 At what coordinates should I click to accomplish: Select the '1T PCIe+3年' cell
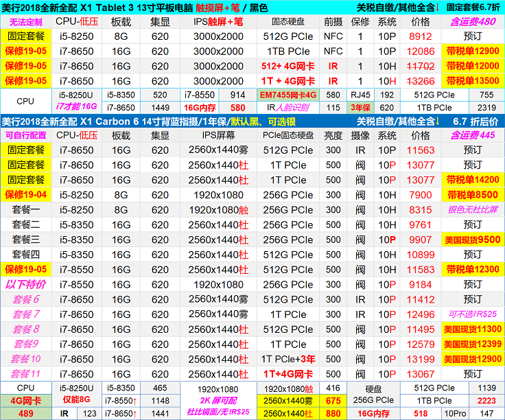(x=288, y=359)
